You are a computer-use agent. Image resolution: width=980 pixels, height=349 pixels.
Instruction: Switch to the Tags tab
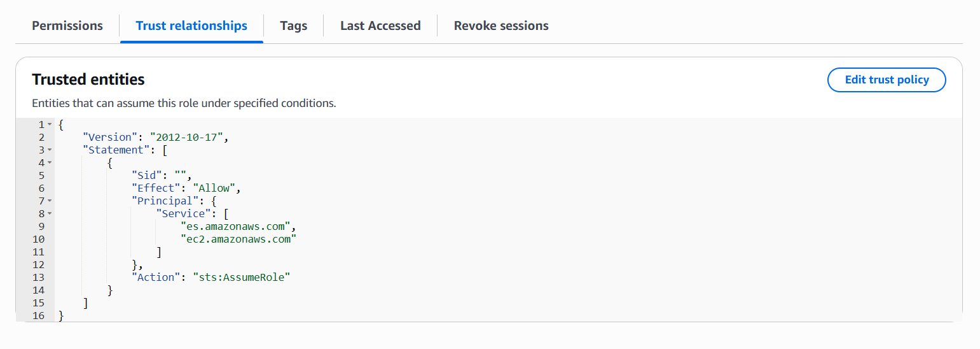(294, 25)
